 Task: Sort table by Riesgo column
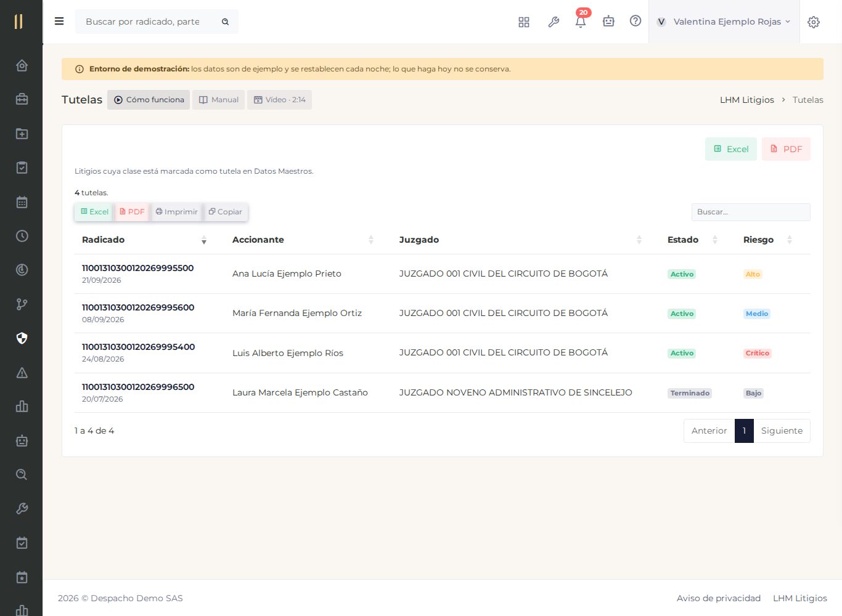(767, 240)
